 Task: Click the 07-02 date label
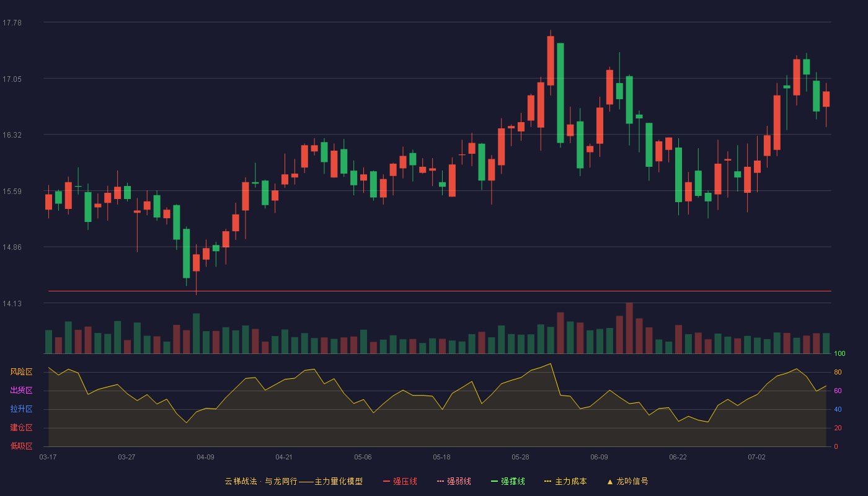[756, 457]
